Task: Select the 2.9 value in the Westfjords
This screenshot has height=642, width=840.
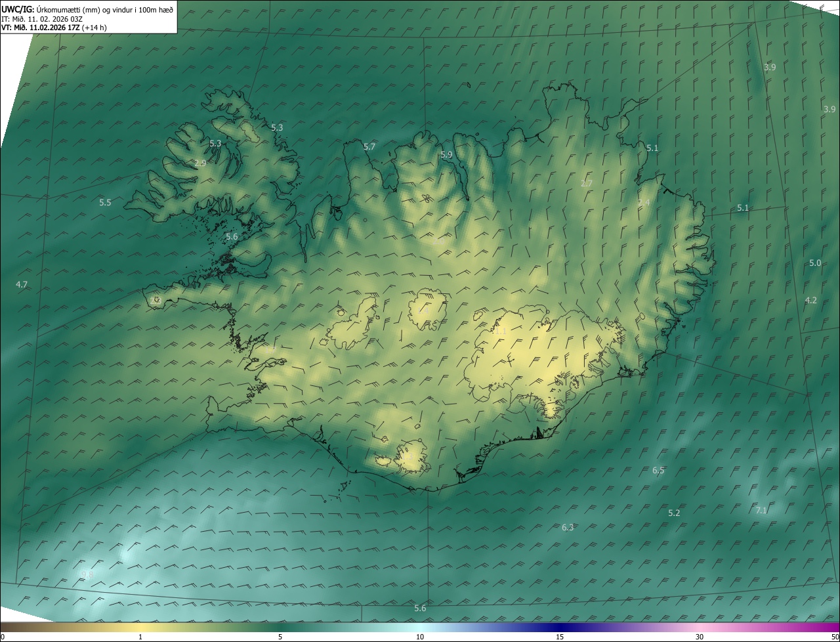Action: [200, 163]
